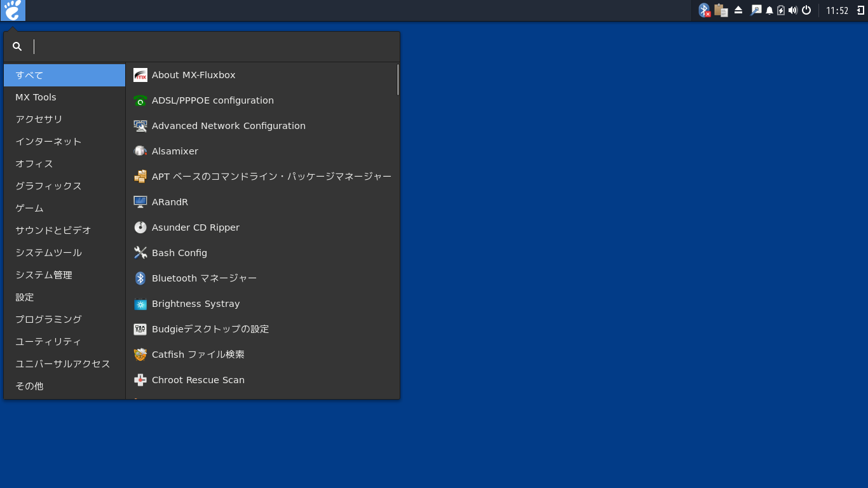Open the 設定 category

[x=64, y=297]
